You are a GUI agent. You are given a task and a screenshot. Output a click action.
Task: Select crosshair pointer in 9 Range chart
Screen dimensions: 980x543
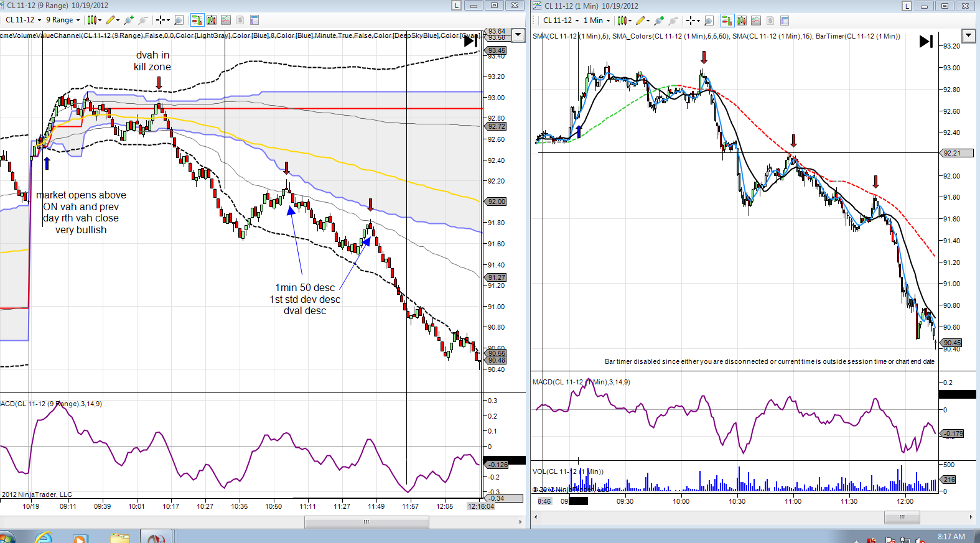pos(161,21)
